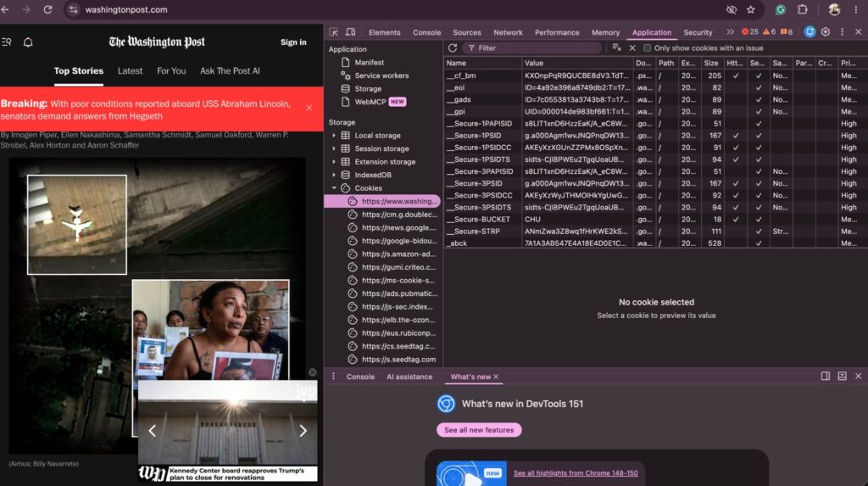Image resolution: width=868 pixels, height=486 pixels.
Task: Clear all cookies icon
Action: 616,48
